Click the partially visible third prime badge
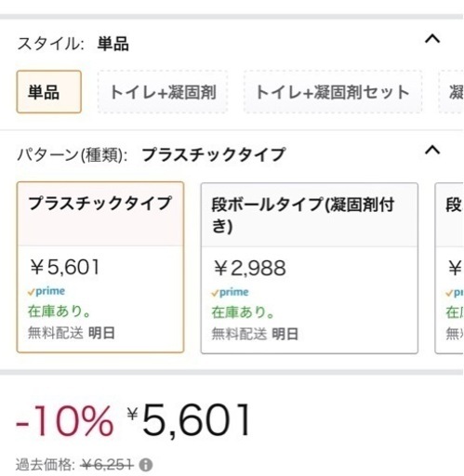Image resolution: width=464 pixels, height=476 pixels. (x=454, y=292)
